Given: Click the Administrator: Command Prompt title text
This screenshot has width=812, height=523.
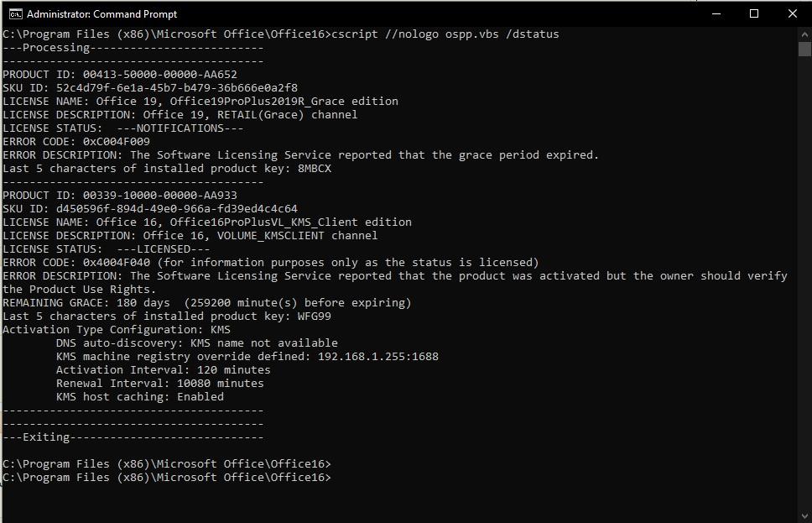Looking at the screenshot, I should [x=102, y=14].
